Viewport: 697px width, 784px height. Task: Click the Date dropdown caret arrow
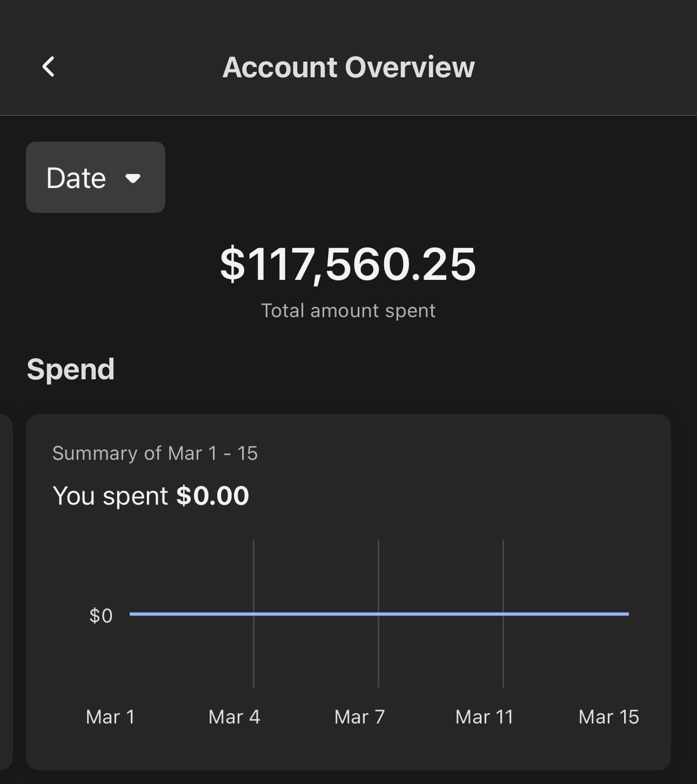tap(133, 178)
